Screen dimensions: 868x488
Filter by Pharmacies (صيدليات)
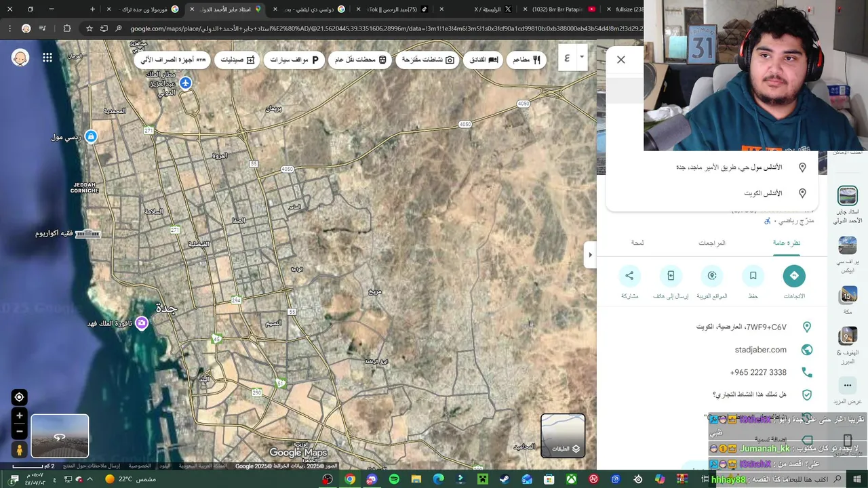(237, 60)
